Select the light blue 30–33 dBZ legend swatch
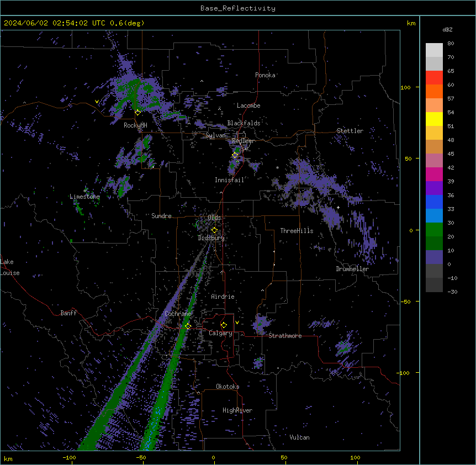476x465 pixels. coord(434,216)
